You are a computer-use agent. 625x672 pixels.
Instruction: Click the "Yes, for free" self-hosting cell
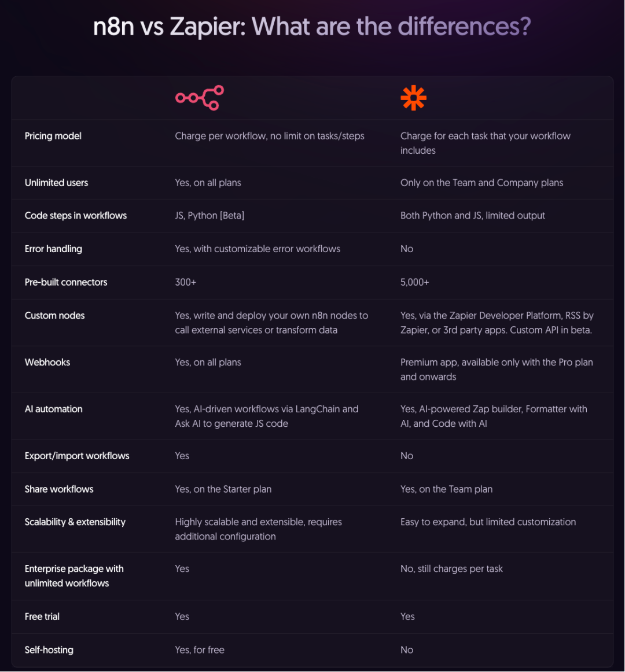pyautogui.click(x=200, y=649)
